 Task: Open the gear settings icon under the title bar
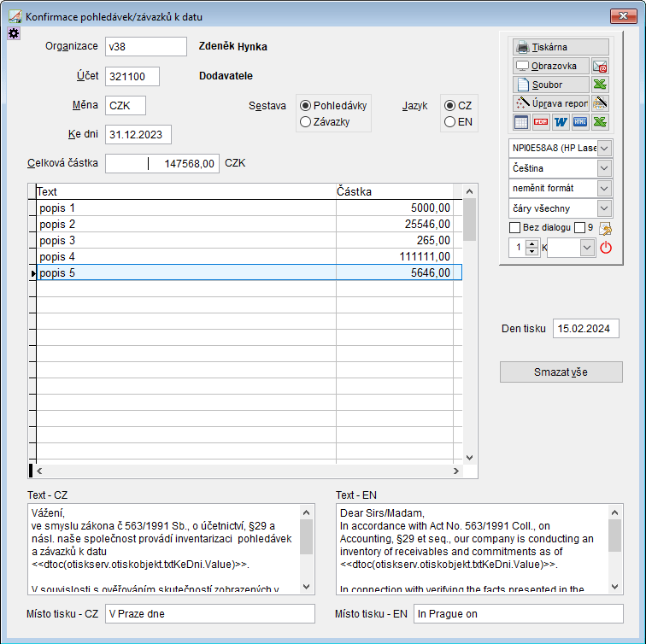[x=14, y=33]
